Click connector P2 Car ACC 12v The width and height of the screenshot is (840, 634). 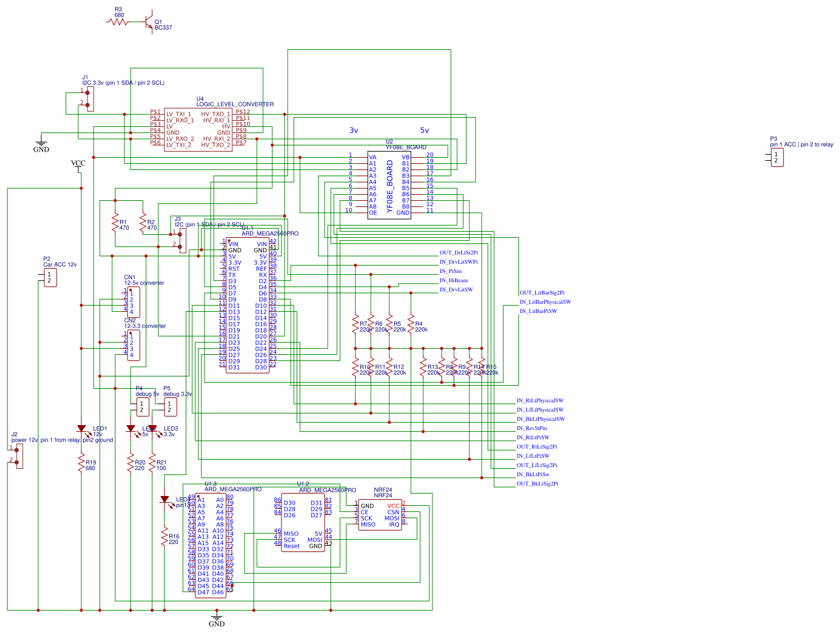(x=49, y=277)
